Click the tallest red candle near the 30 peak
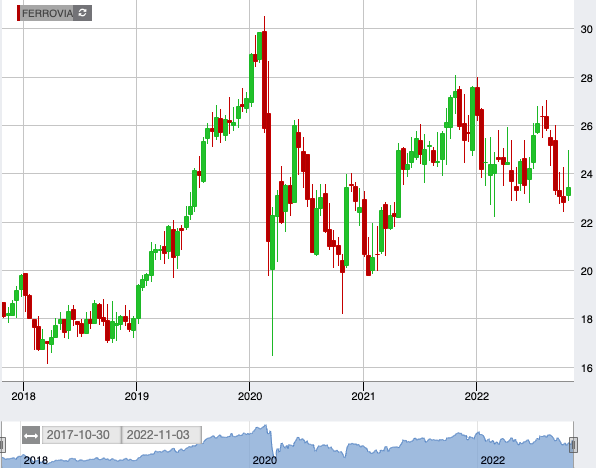Image resolution: width=596 pixels, height=471 pixels. click(x=265, y=80)
